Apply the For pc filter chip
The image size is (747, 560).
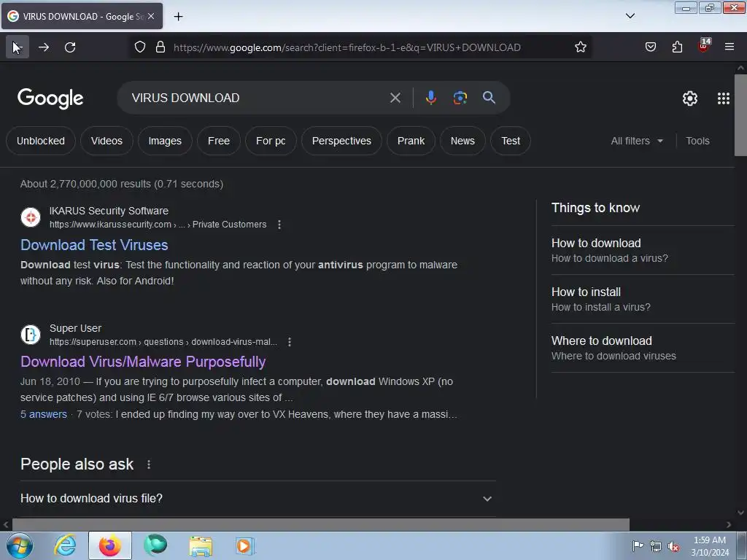coord(271,141)
